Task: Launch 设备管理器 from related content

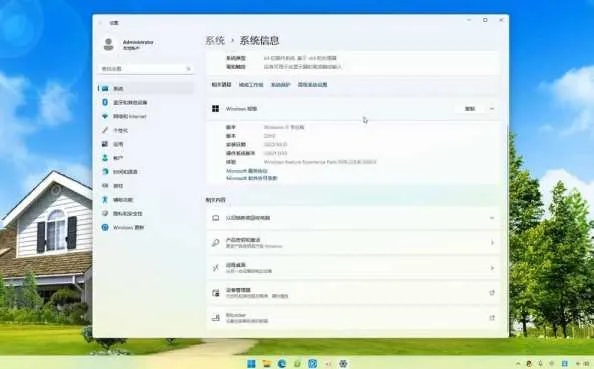Action: click(x=352, y=293)
